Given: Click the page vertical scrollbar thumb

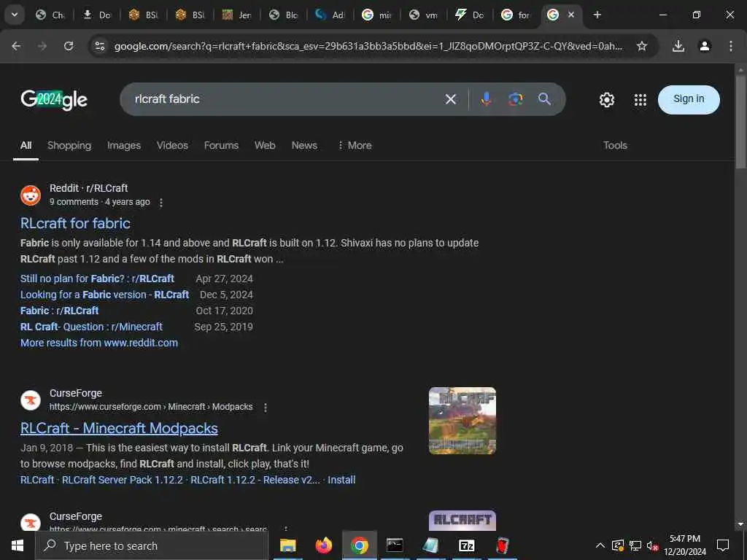Looking at the screenshot, I should click(740, 122).
